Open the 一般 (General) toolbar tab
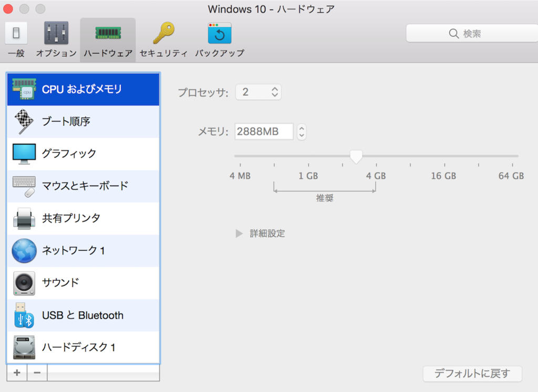 click(16, 40)
